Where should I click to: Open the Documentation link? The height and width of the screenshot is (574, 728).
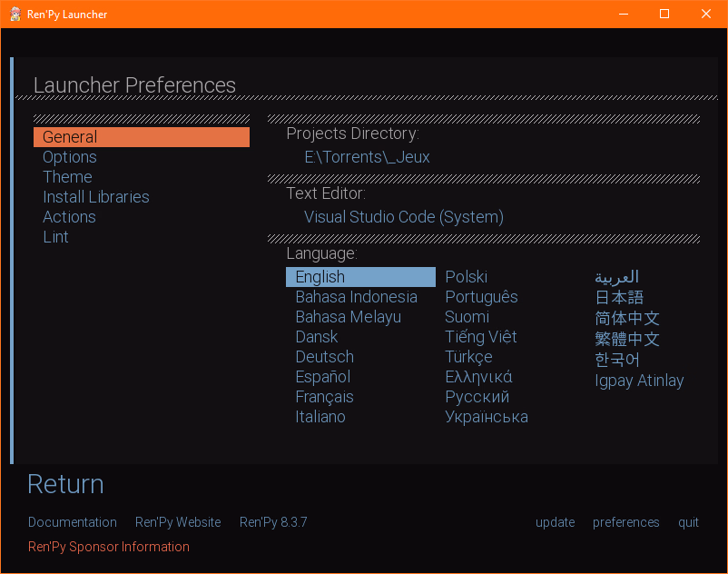[x=73, y=522]
